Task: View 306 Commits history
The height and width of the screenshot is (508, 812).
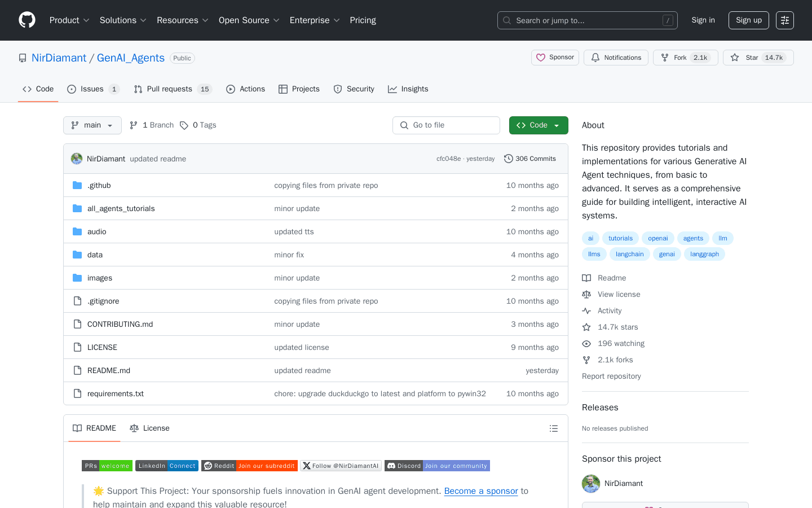Action: (x=530, y=159)
